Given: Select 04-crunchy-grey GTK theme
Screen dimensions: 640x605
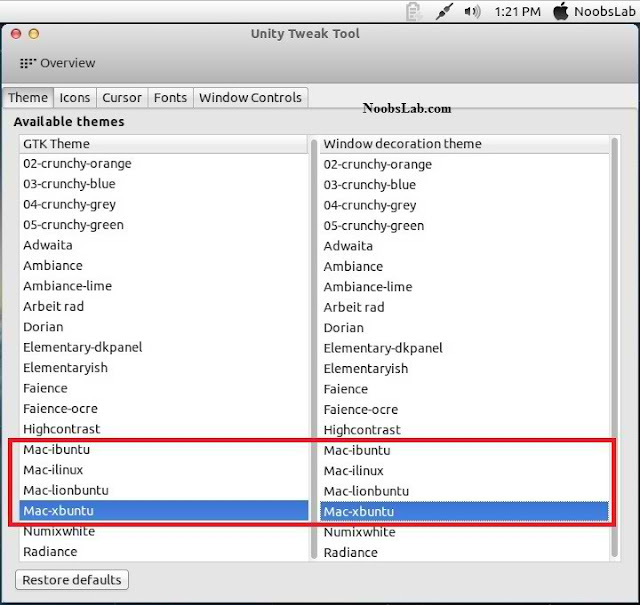Looking at the screenshot, I should pos(163,205).
